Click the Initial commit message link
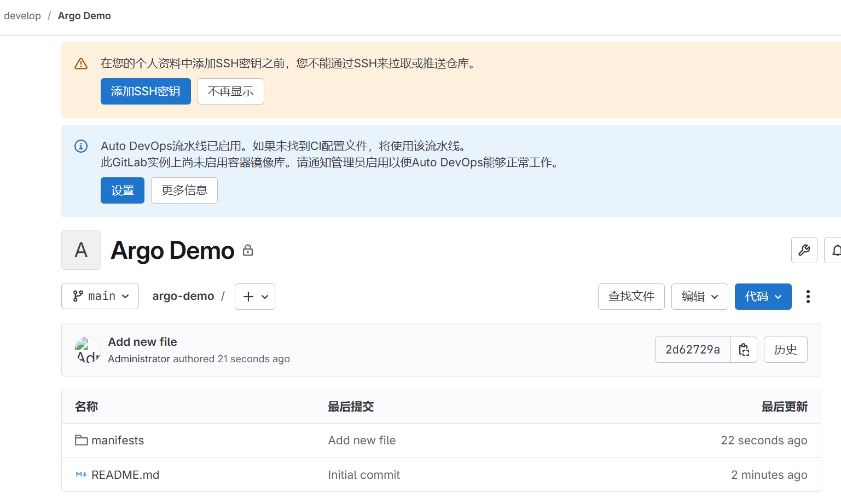 [364, 475]
